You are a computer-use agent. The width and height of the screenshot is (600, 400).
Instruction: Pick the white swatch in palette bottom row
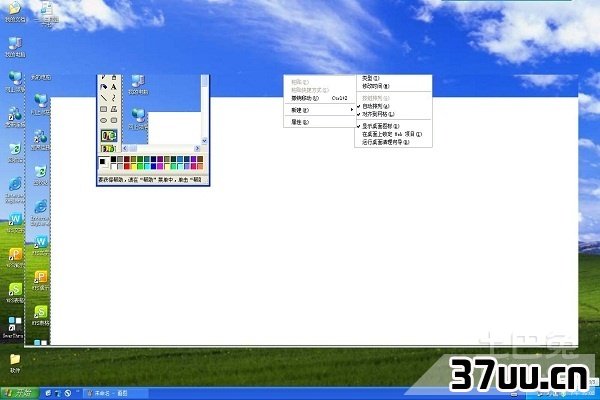pyautogui.click(x=114, y=166)
